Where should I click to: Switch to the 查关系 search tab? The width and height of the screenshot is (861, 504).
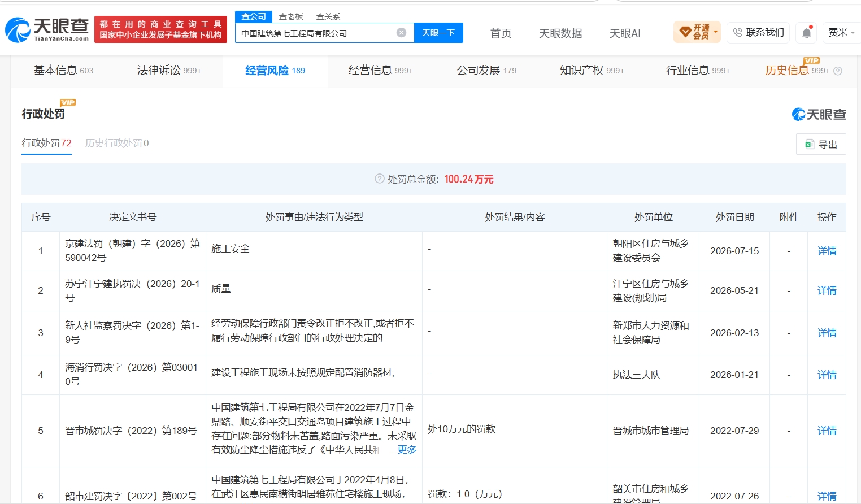328,16
